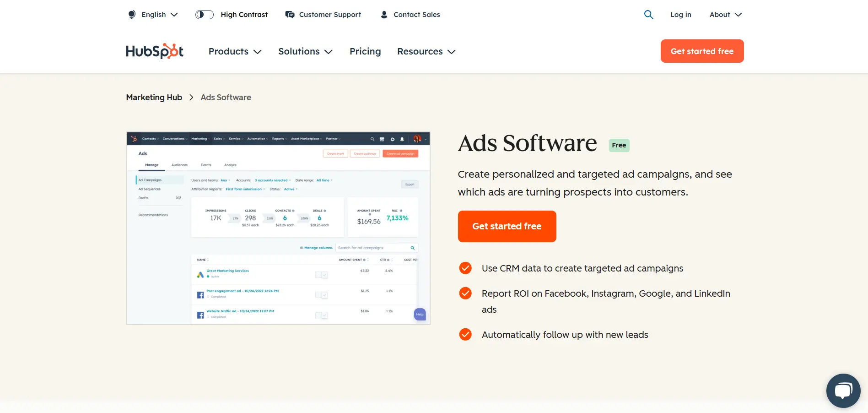This screenshot has height=413, width=868.
Task: Open the Products menu
Action: (235, 51)
